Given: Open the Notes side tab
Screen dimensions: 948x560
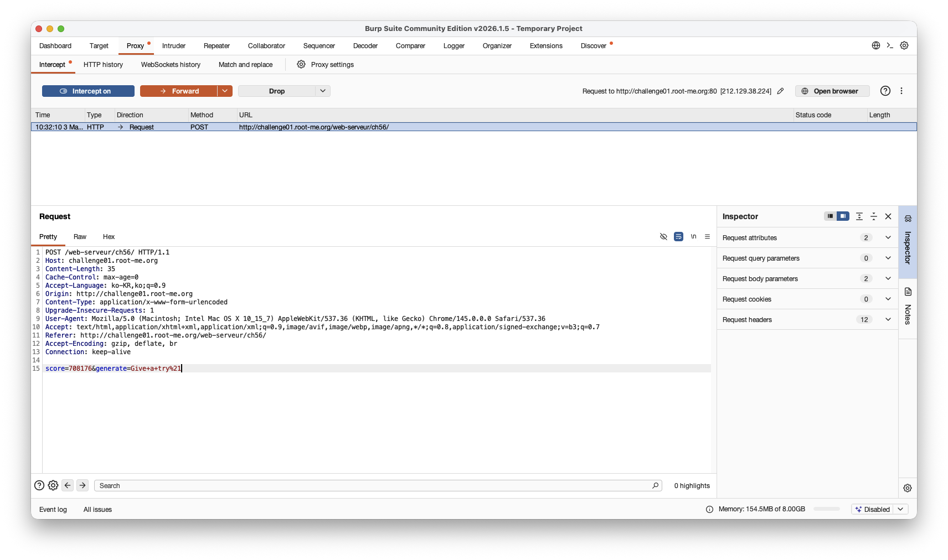Looking at the screenshot, I should click(x=908, y=308).
